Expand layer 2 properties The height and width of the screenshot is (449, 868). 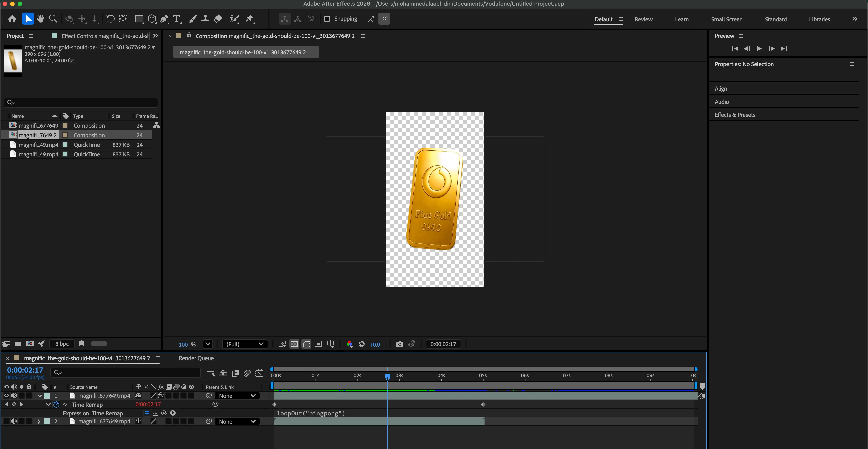[x=39, y=421]
